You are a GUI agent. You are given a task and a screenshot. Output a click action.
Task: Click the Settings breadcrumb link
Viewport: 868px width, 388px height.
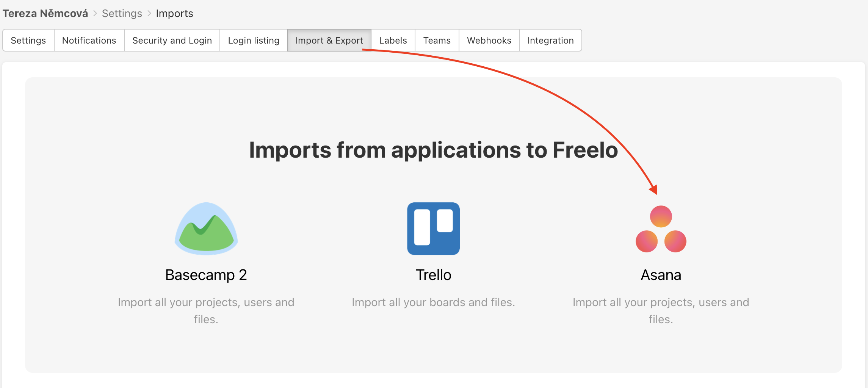coord(122,14)
